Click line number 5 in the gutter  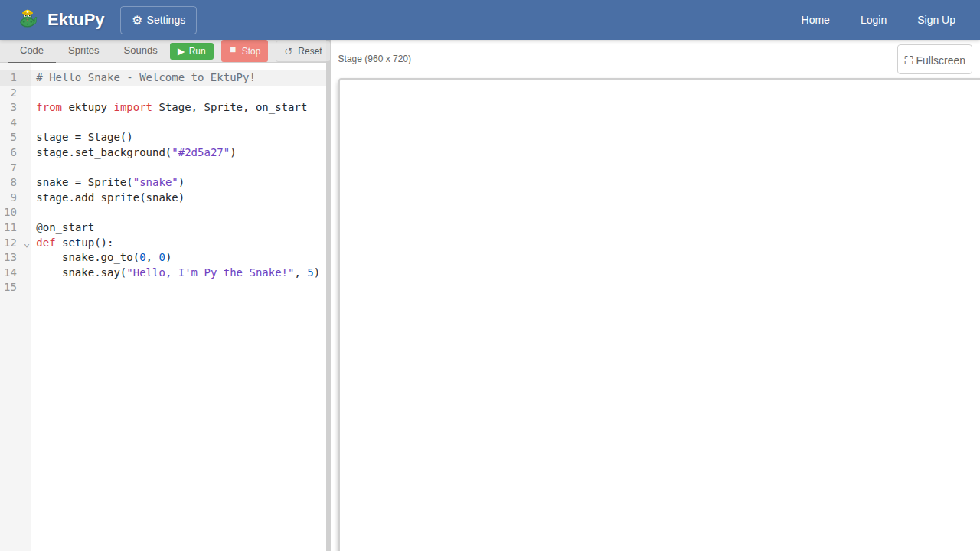click(x=13, y=137)
